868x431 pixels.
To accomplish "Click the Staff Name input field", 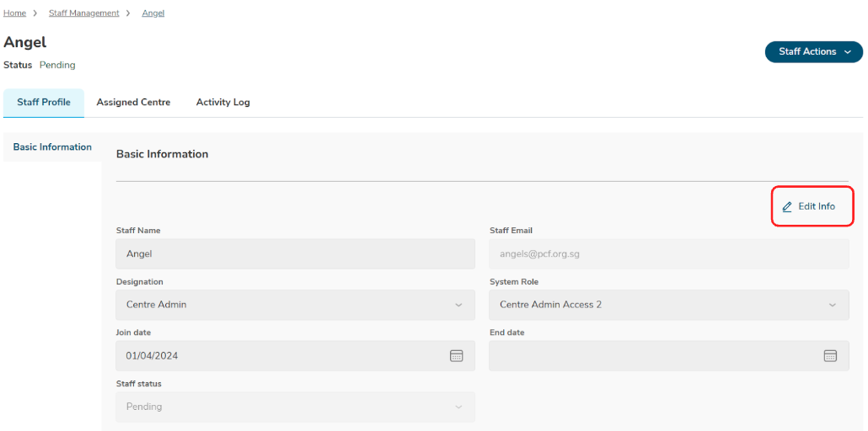I will tap(295, 253).
